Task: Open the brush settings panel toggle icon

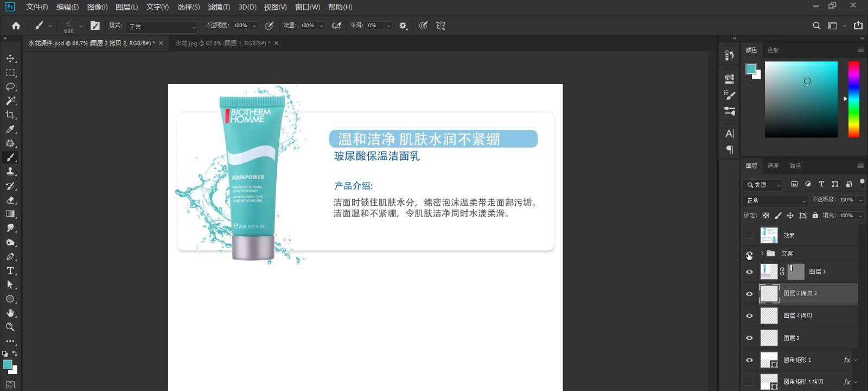Action: [95, 26]
